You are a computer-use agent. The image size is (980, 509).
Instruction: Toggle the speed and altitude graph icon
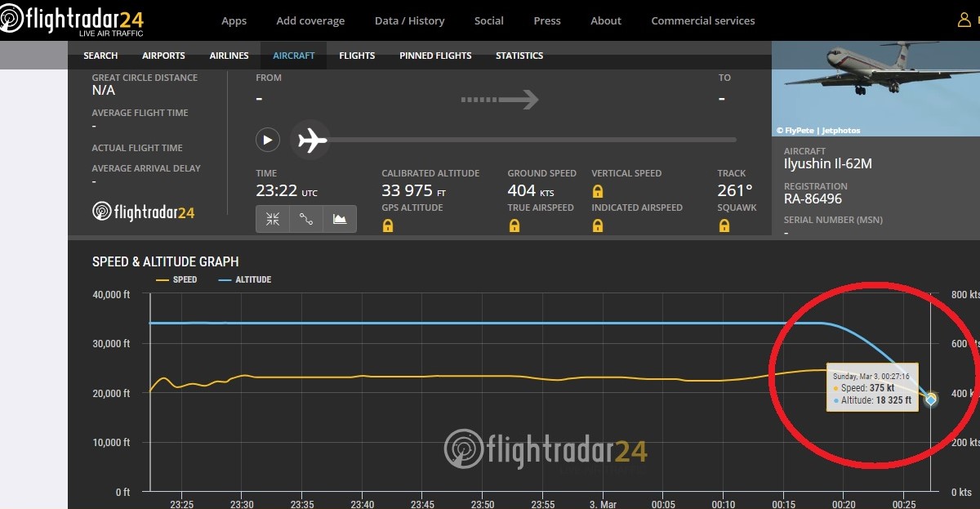(x=340, y=219)
